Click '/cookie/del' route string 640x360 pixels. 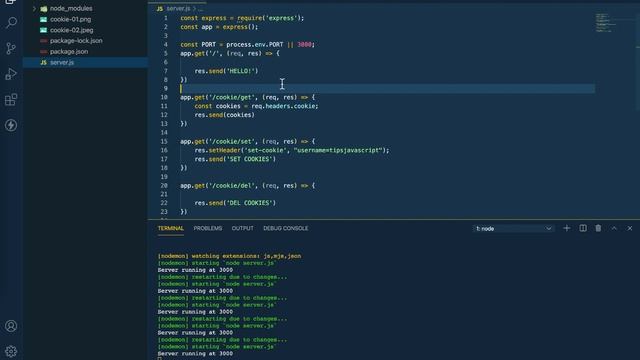[231, 185]
